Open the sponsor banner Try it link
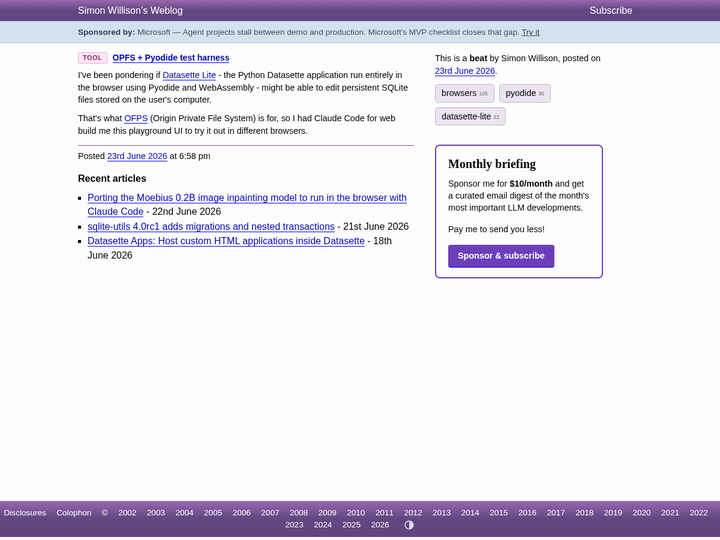Viewport: 720px width, 540px height. point(530,32)
